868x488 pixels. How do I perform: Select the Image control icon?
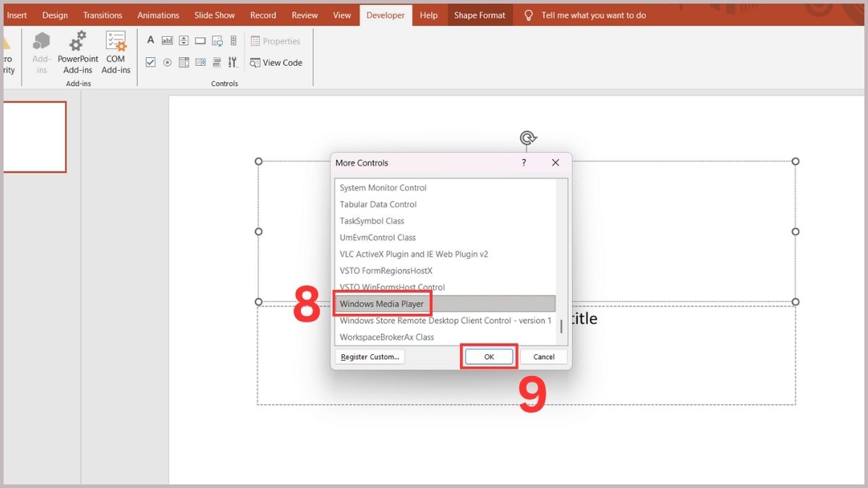tap(217, 41)
